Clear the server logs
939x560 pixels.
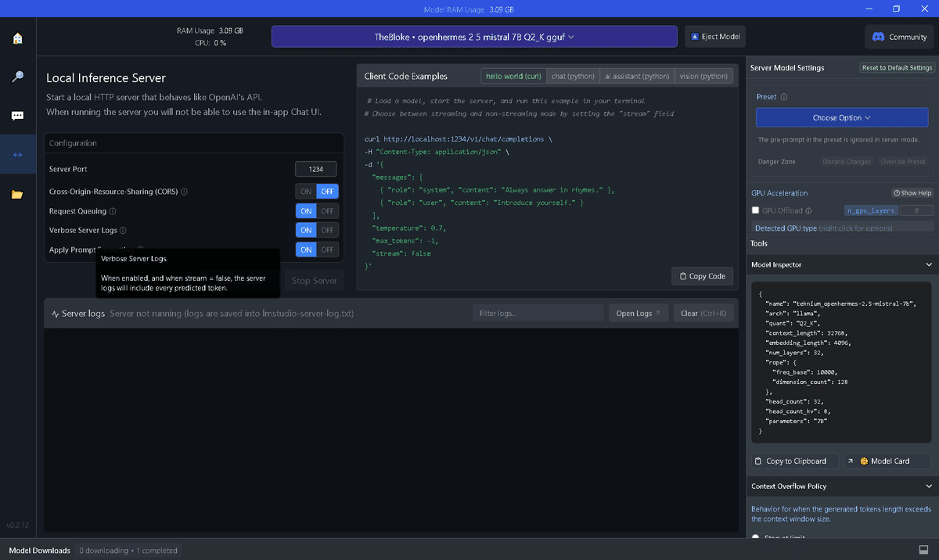[703, 314]
